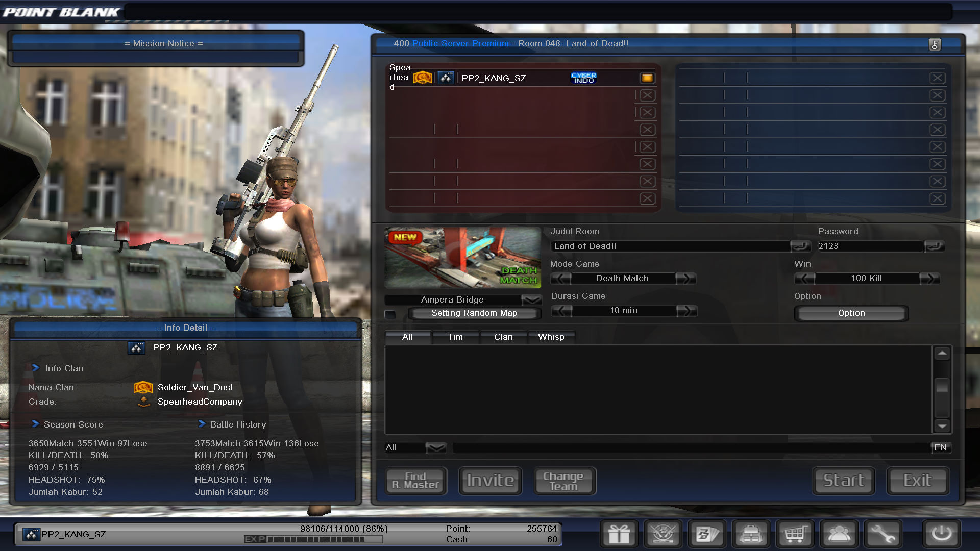Expand the Ampera Bridge map dropdown

tap(531, 300)
